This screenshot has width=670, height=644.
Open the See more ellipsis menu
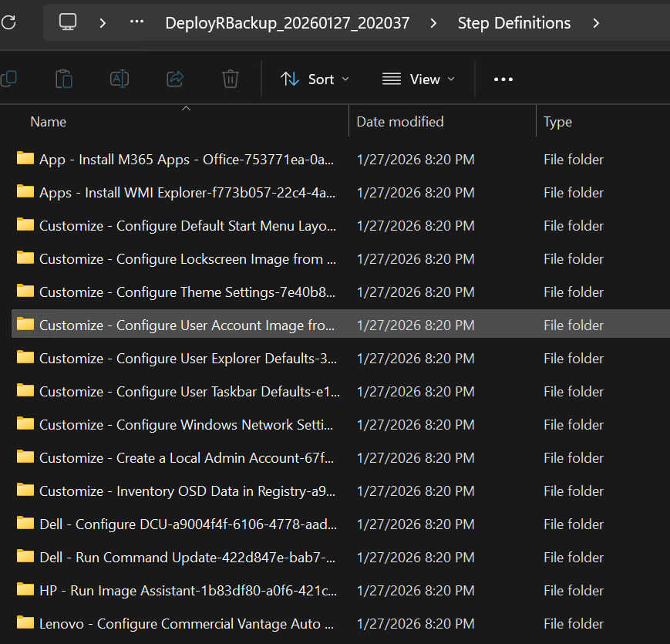pyautogui.click(x=503, y=79)
